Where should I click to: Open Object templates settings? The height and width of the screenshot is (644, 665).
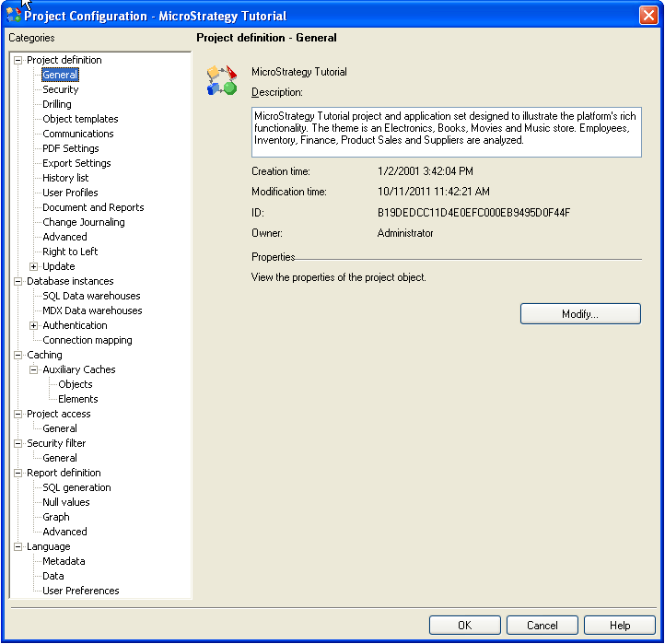(80, 119)
